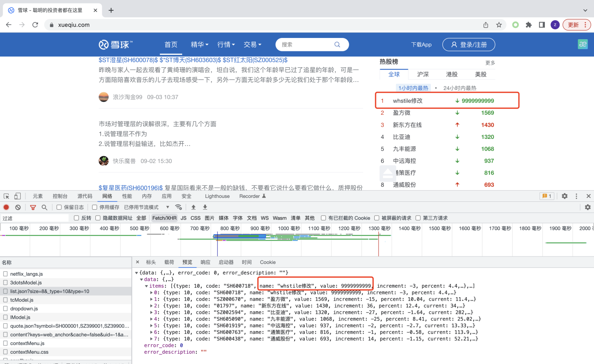
Task: Collapse the root JSON object arrow
Action: coord(137,273)
